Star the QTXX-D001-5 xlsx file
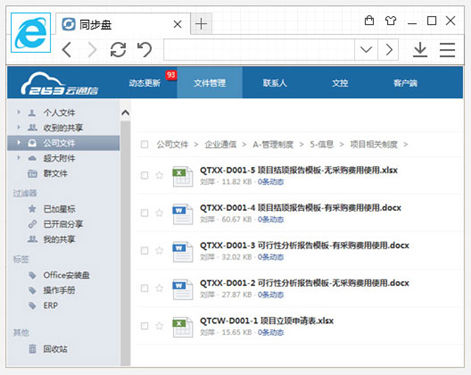Image resolution: width=471 pixels, height=375 pixels. tap(159, 175)
